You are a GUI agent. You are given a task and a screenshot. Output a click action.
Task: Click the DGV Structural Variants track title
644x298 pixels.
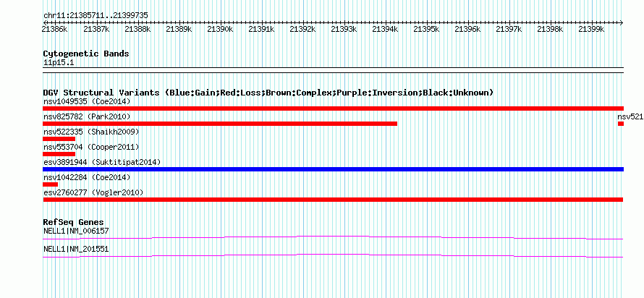click(268, 93)
